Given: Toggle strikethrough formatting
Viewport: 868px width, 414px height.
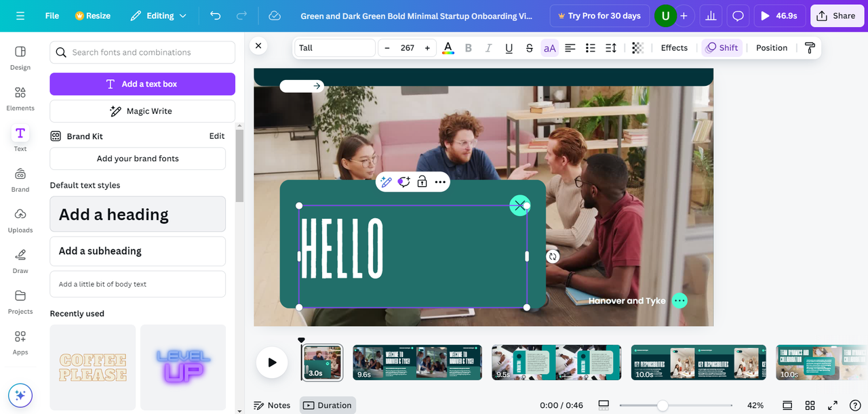Looking at the screenshot, I should pyautogui.click(x=530, y=47).
